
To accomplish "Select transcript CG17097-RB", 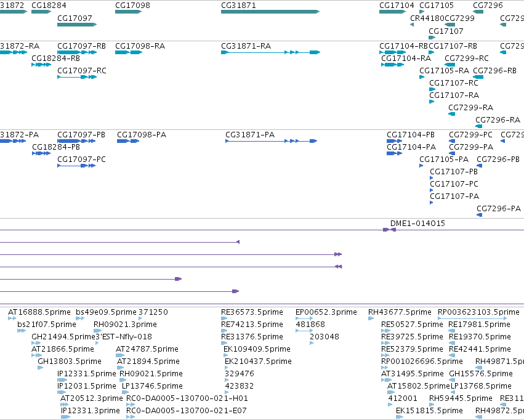I will point(77,52).
